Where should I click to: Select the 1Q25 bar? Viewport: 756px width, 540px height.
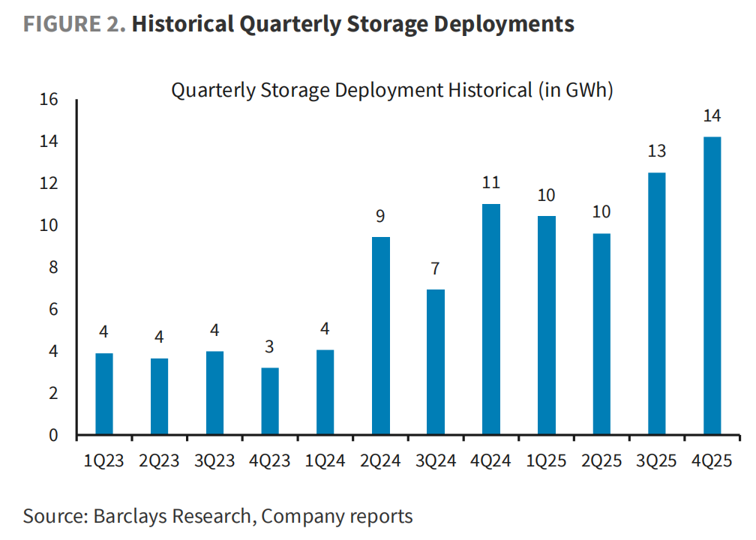point(547,325)
